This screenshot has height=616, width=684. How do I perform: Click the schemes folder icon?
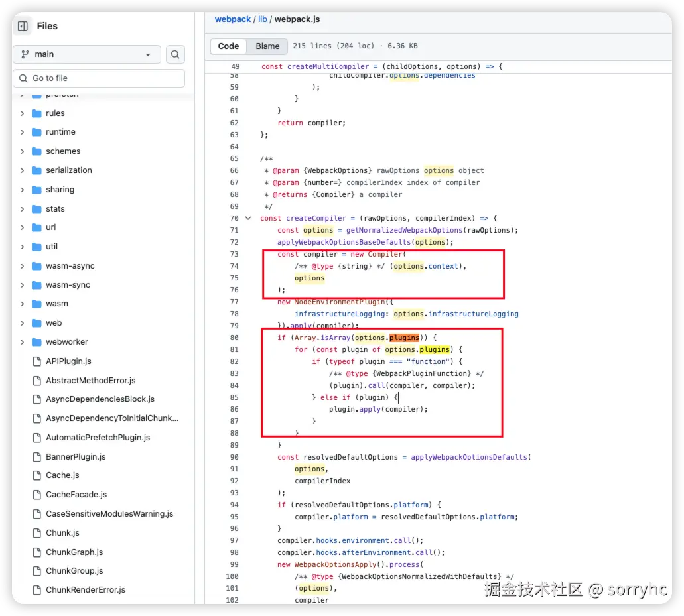pos(36,151)
